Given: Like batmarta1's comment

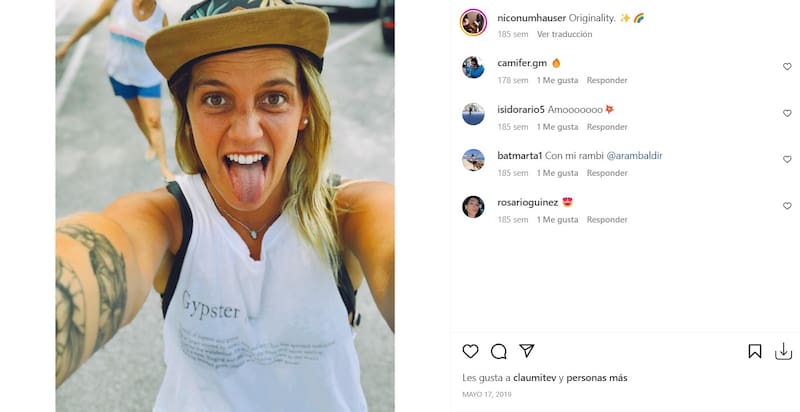Looking at the screenshot, I should [x=787, y=160].
